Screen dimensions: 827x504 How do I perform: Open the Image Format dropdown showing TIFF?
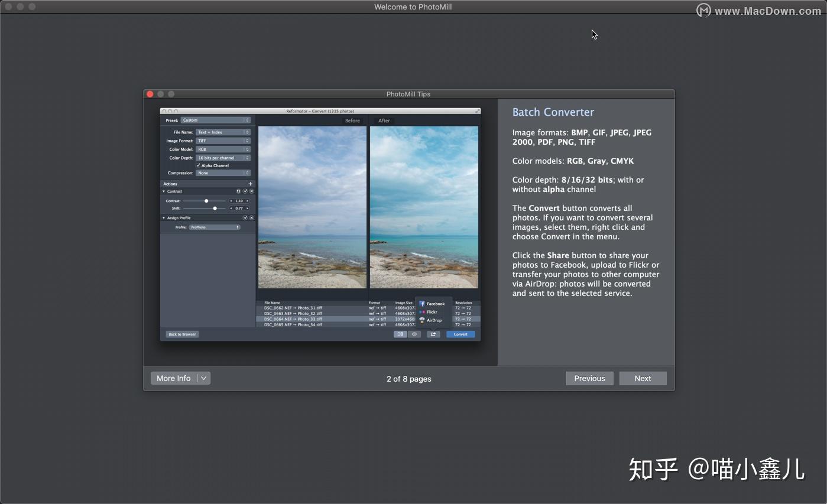pyautogui.click(x=223, y=141)
